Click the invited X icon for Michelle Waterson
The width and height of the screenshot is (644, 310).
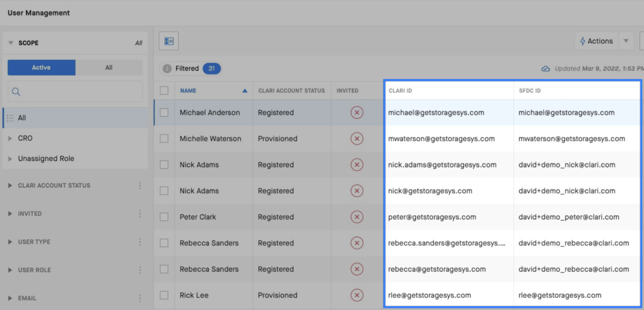(x=357, y=139)
